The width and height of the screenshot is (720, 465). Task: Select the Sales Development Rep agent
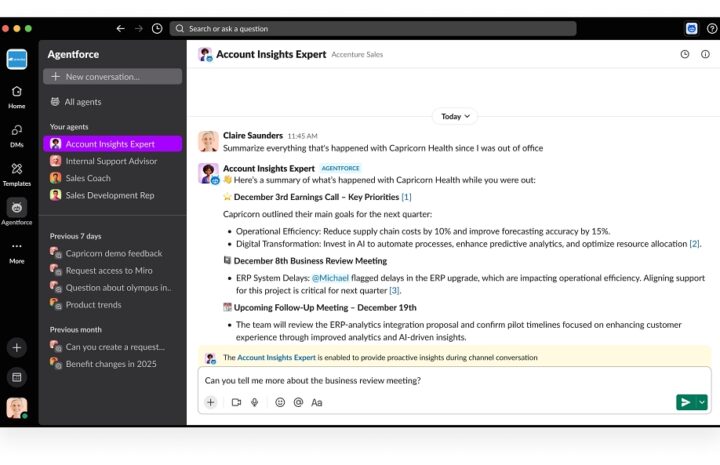tap(112, 195)
